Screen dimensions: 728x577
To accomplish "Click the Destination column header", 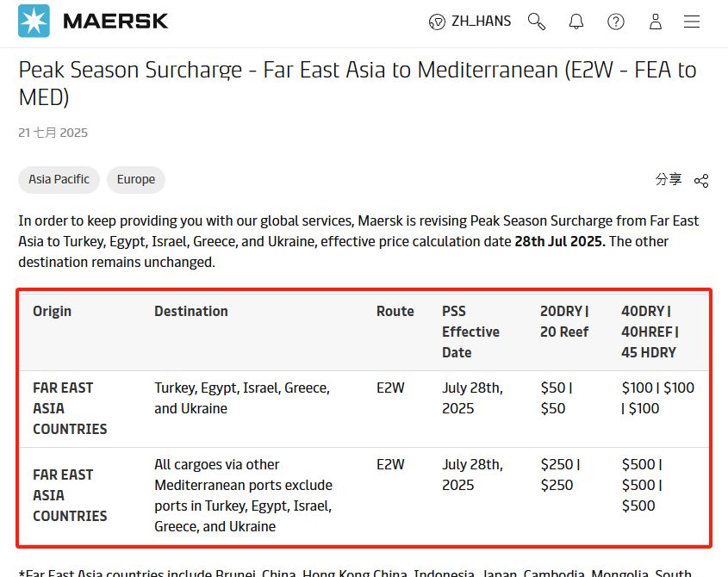I will pos(190,311).
